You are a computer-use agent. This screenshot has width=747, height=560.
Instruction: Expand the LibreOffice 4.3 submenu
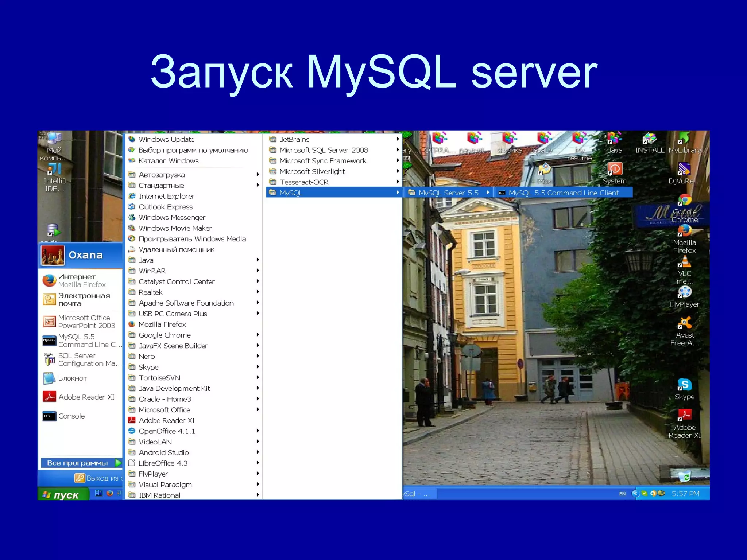(194, 463)
